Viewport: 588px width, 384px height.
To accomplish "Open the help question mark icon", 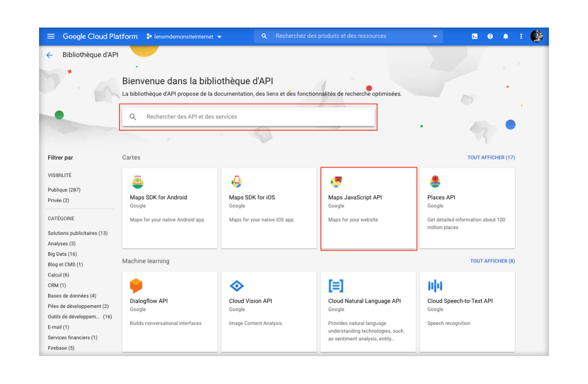I will click(490, 36).
